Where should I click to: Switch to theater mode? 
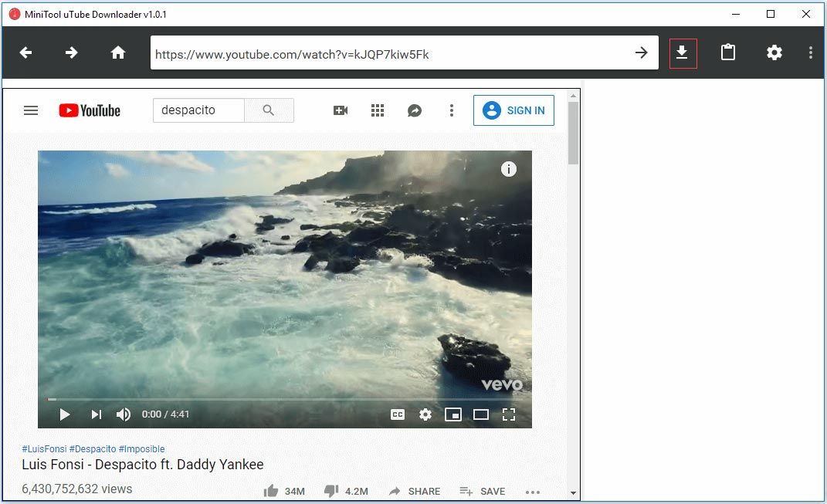[481, 414]
